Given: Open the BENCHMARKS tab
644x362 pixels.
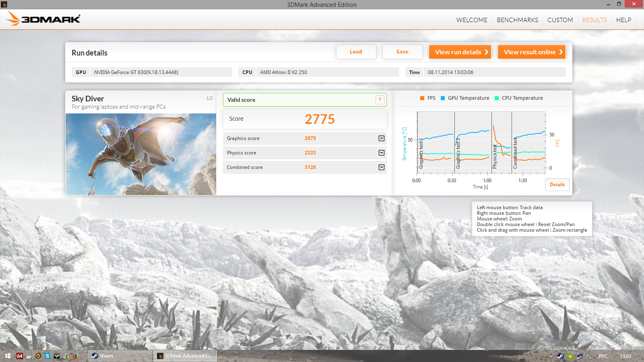Looking at the screenshot, I should tap(517, 20).
